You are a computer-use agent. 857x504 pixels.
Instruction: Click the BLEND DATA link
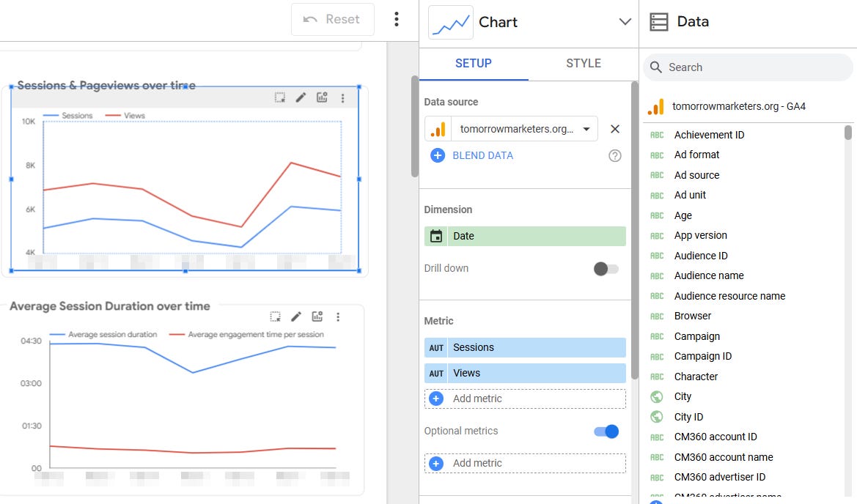click(x=482, y=155)
